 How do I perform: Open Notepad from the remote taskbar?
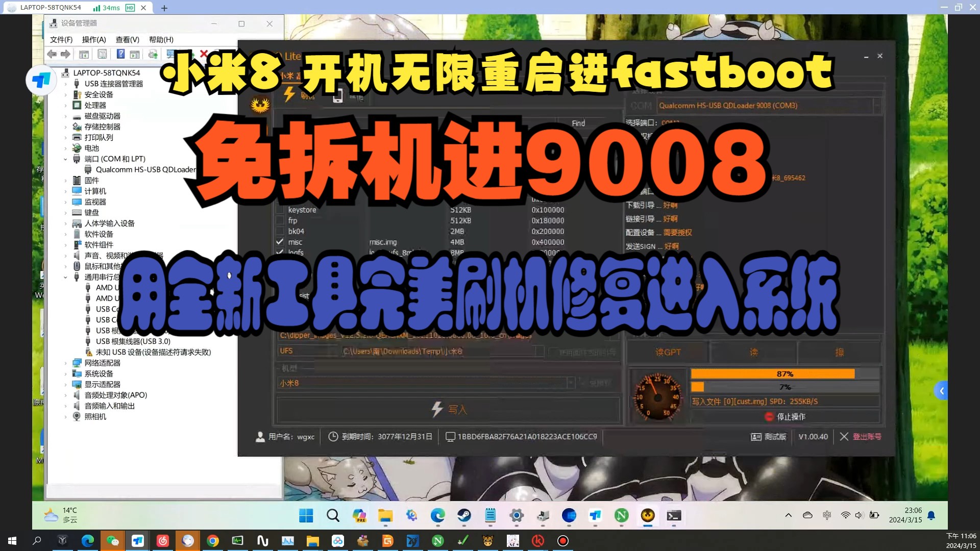coord(491,516)
